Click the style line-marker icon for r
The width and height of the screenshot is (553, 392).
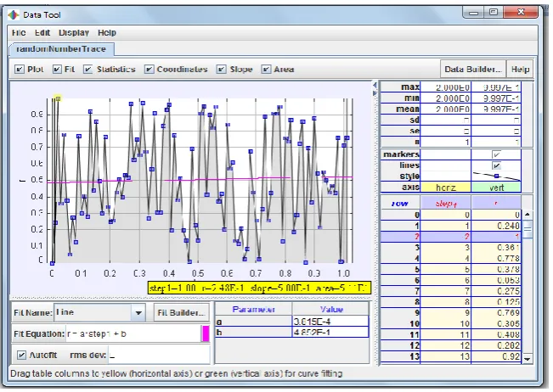(496, 176)
